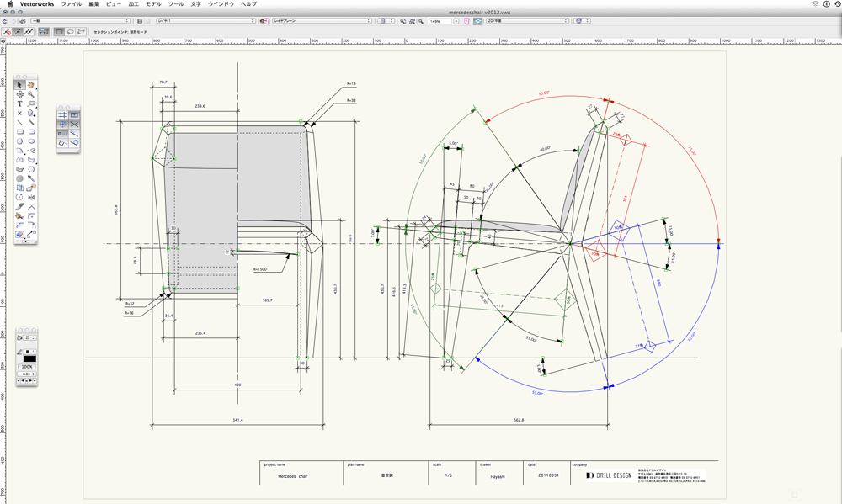This screenshot has width=842, height=504.
Task: Select the arrow Selection tool in the tool palette
Action: [20, 85]
